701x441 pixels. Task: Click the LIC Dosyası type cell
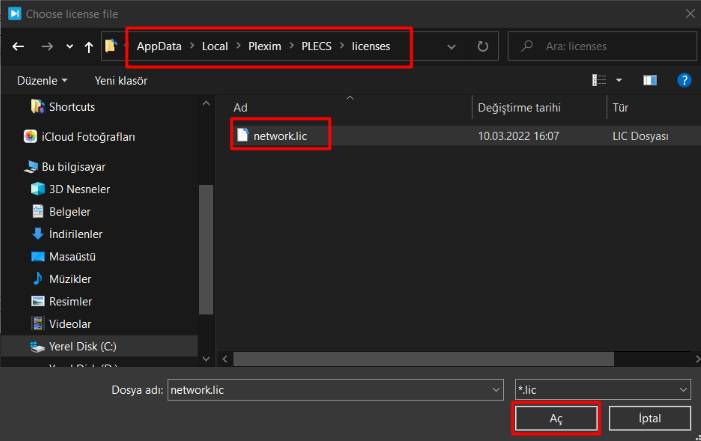click(x=640, y=136)
